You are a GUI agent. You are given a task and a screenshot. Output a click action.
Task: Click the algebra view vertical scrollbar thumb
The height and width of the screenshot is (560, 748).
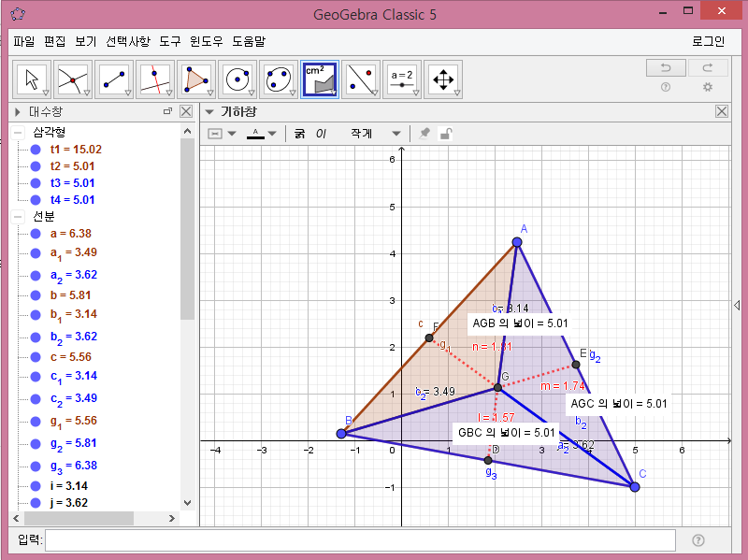(x=188, y=229)
